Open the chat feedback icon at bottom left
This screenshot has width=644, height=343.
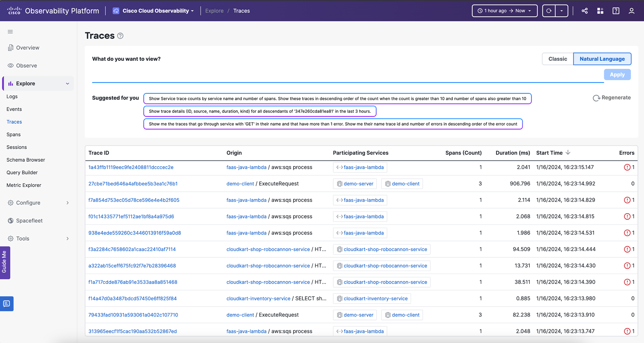[6, 304]
